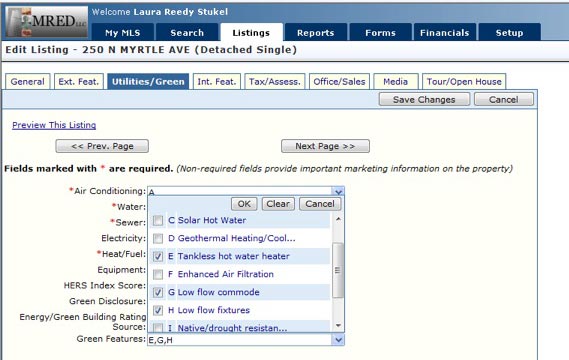Image resolution: width=569 pixels, height=360 pixels.
Task: Click the Enhanced Air Filtration label
Action: point(226,274)
